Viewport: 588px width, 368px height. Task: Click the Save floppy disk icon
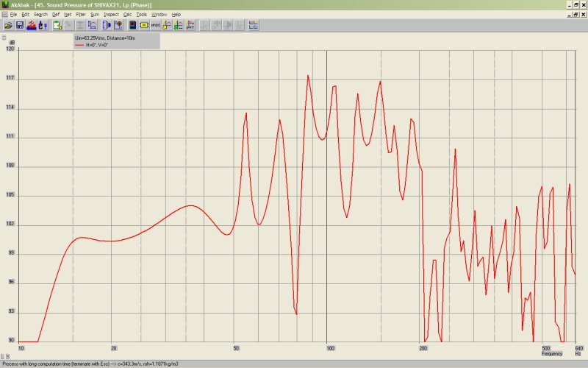20,25
